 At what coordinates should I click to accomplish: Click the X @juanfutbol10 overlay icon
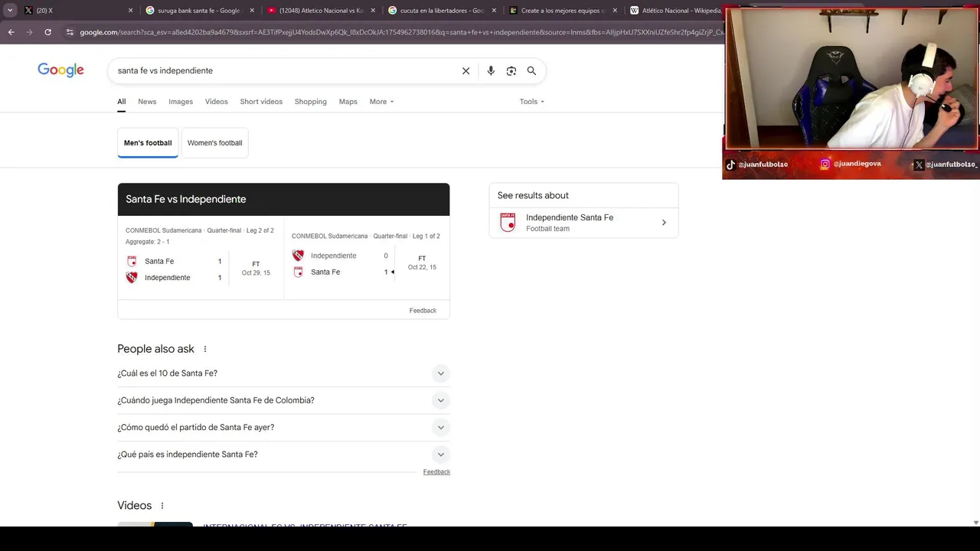click(919, 165)
